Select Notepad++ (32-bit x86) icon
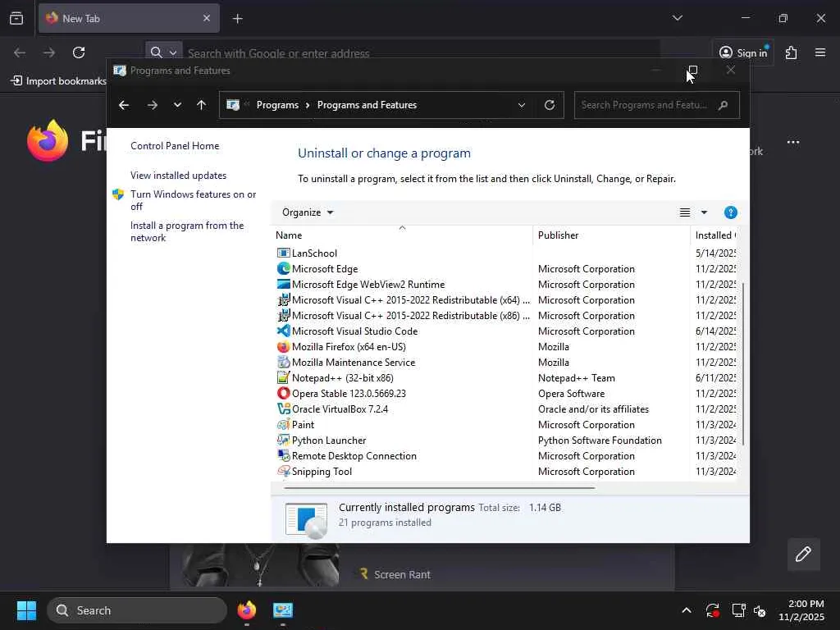840x630 pixels. coord(283,377)
